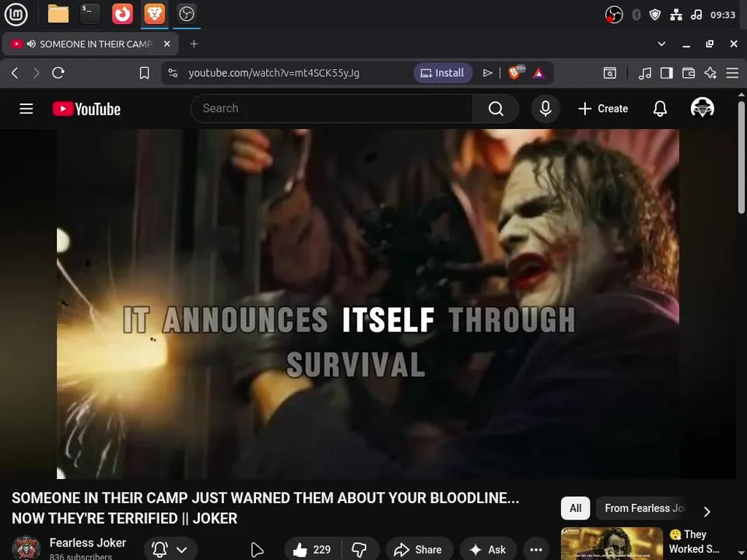
Task: Open Fearless Joker channel name
Action: pos(88,543)
